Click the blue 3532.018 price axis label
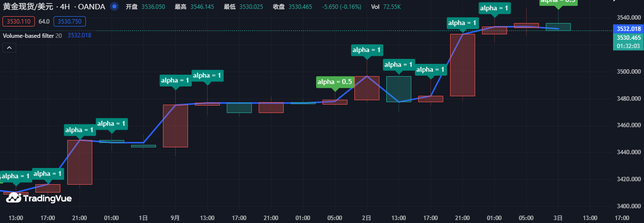The image size is (644, 223). pyautogui.click(x=628, y=29)
